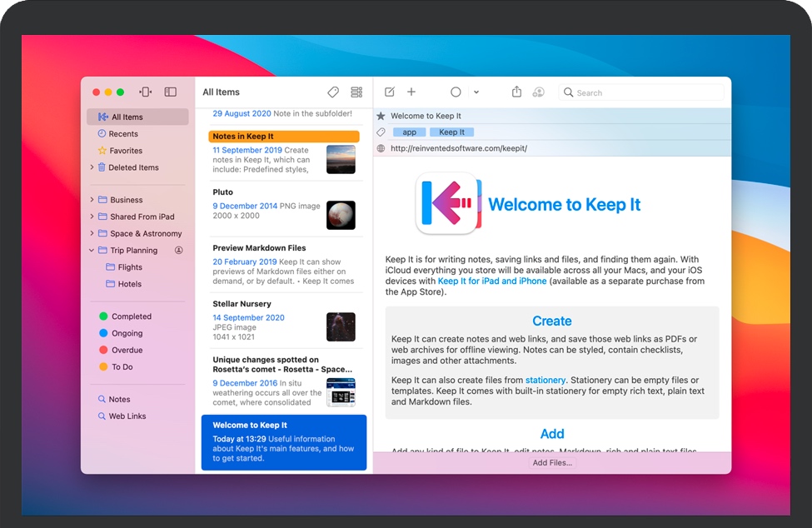Click the share icon in toolbar
812x528 pixels.
point(516,92)
